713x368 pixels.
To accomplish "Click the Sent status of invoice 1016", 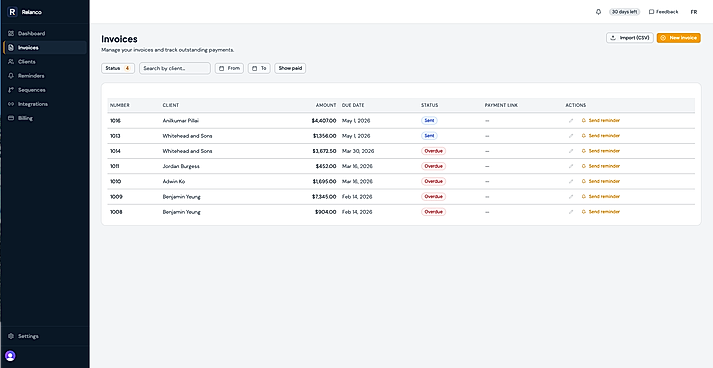I will [429, 121].
